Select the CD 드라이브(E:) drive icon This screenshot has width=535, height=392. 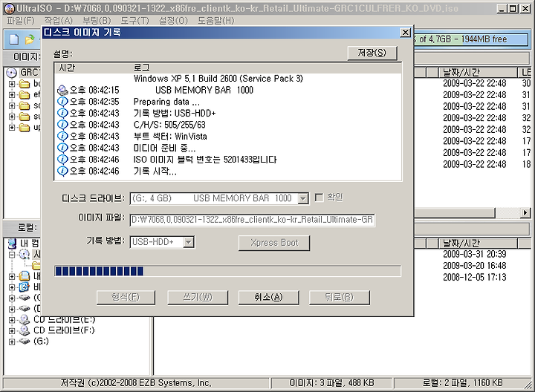pos(25,320)
